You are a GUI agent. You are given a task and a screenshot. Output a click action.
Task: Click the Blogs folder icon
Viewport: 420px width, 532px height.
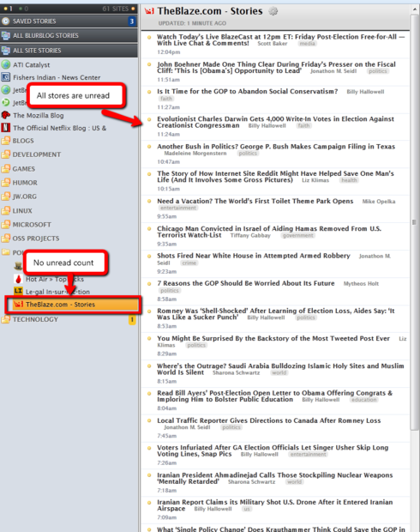pos(6,141)
